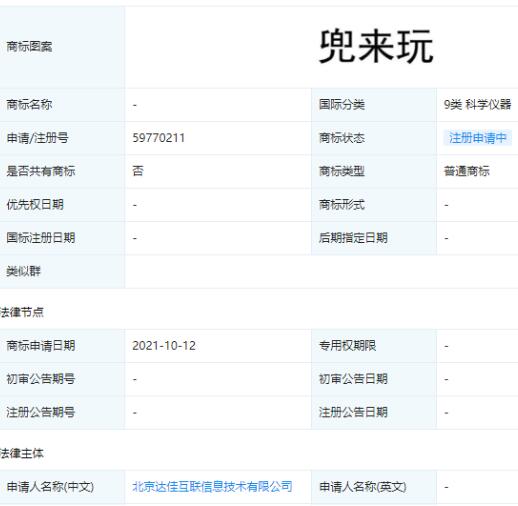Screen dimensions: 518x506
Task: Click the 初审公告期号 label cell
Action: [62, 379]
